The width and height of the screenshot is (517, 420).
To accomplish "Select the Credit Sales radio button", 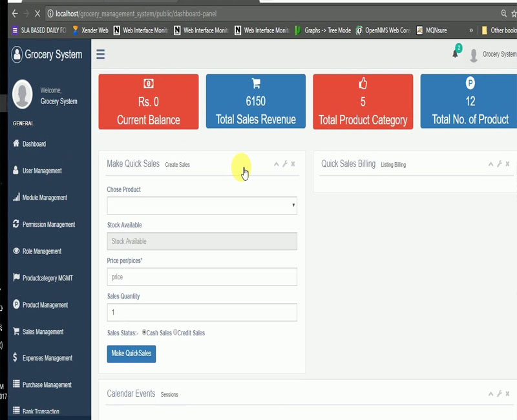I will (175, 332).
